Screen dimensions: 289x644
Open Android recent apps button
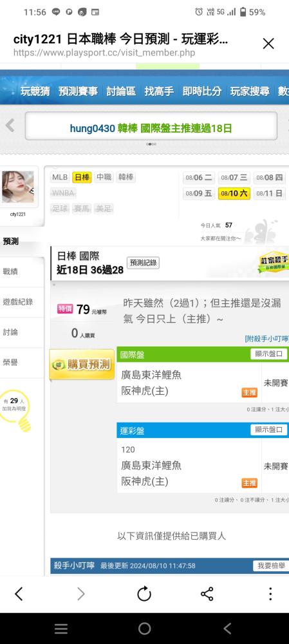click(x=61, y=629)
